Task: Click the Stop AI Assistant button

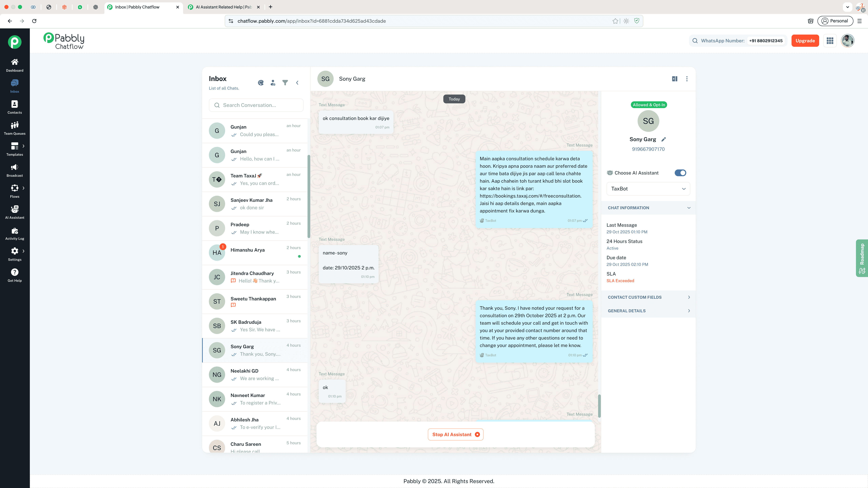Action: (x=456, y=434)
